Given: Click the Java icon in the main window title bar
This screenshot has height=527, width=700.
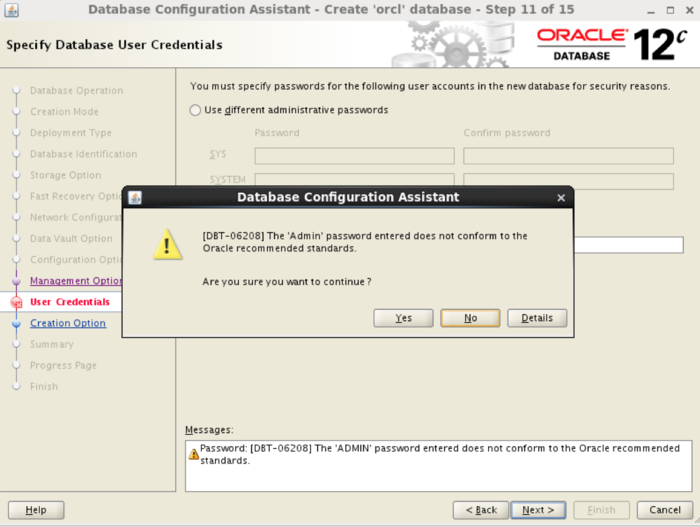Looking at the screenshot, I should pyautogui.click(x=12, y=10).
